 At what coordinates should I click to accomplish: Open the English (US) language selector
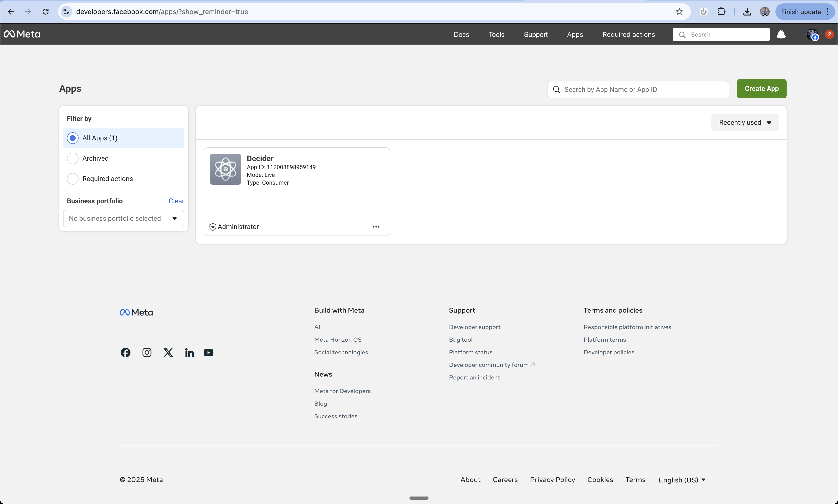coord(682,480)
